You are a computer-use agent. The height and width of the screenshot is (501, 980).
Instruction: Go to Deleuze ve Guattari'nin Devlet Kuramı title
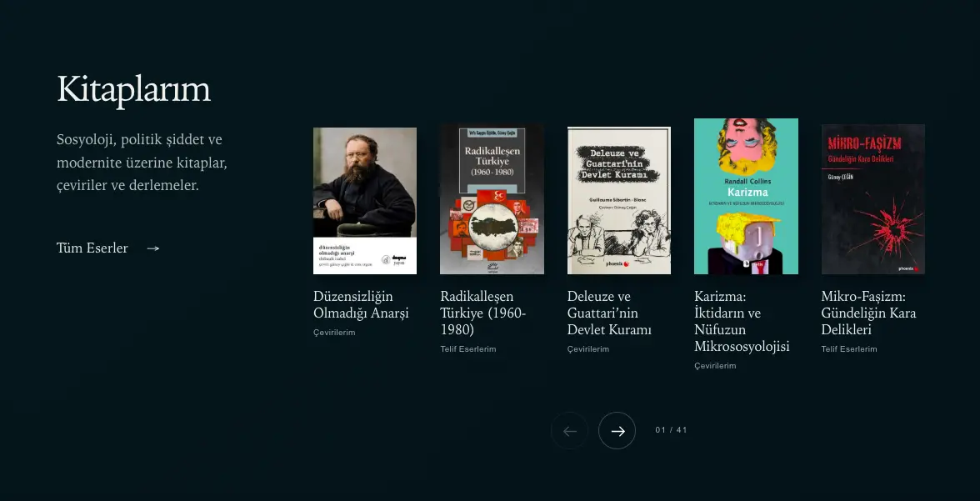(x=609, y=313)
